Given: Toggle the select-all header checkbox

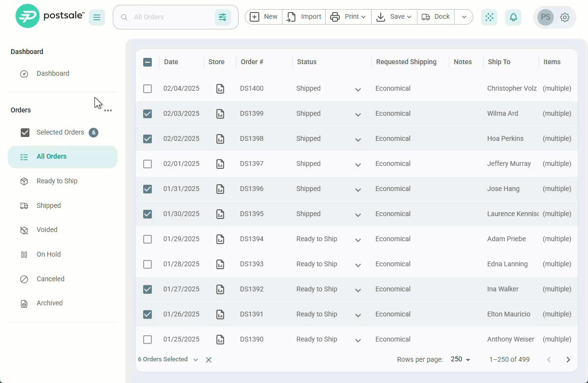Looking at the screenshot, I should tap(147, 62).
